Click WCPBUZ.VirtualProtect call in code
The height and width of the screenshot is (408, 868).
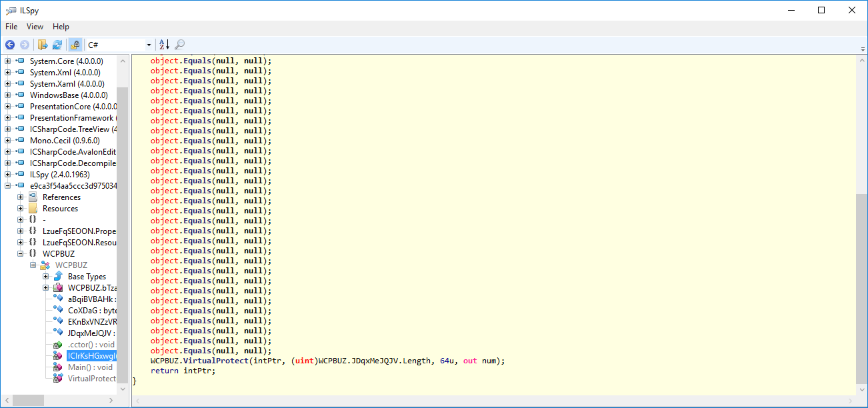coord(200,361)
